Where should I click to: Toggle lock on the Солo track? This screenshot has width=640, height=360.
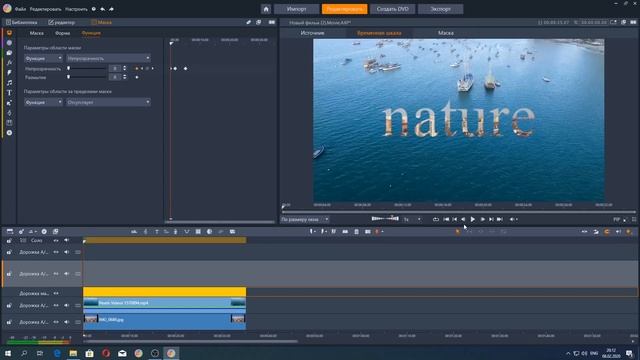coord(9,241)
